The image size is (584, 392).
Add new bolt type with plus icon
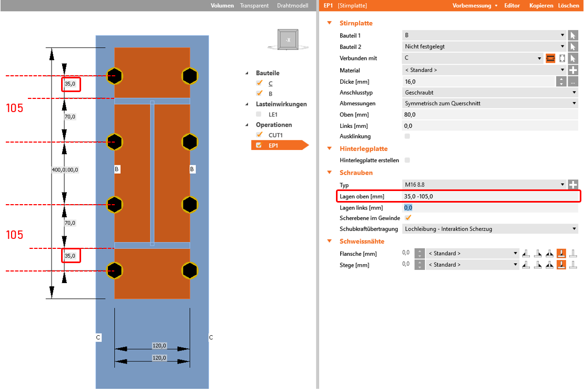[x=573, y=184]
